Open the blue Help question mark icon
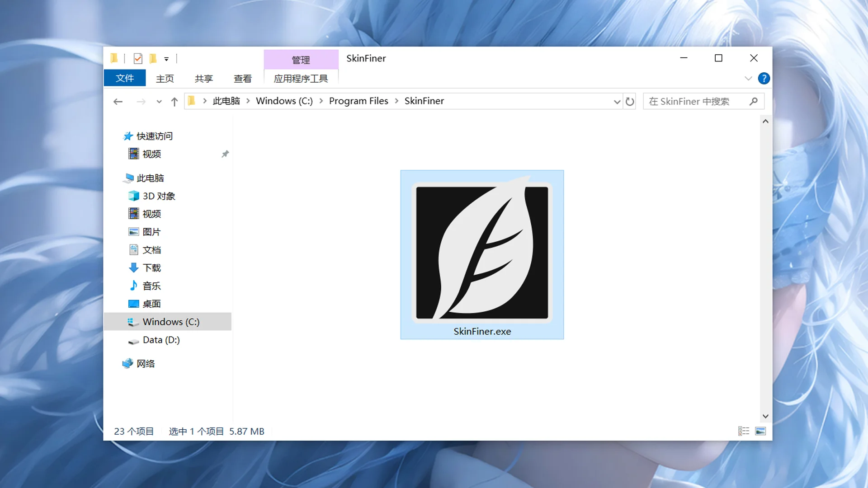 coord(764,79)
